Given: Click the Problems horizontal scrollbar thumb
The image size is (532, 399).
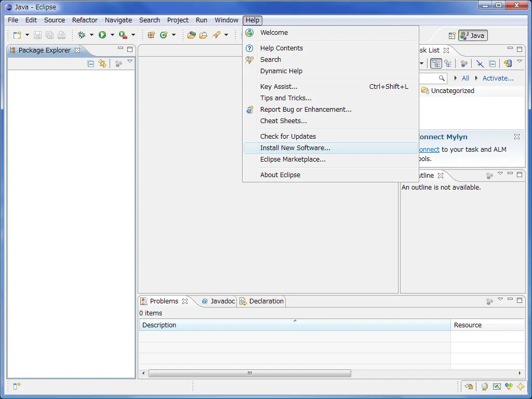Looking at the screenshot, I should click(250, 373).
